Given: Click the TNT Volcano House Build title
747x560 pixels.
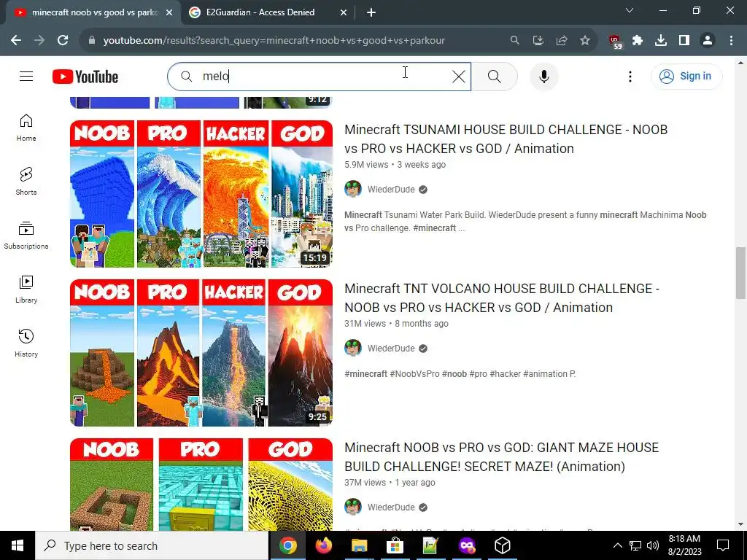Looking at the screenshot, I should pos(502,298).
